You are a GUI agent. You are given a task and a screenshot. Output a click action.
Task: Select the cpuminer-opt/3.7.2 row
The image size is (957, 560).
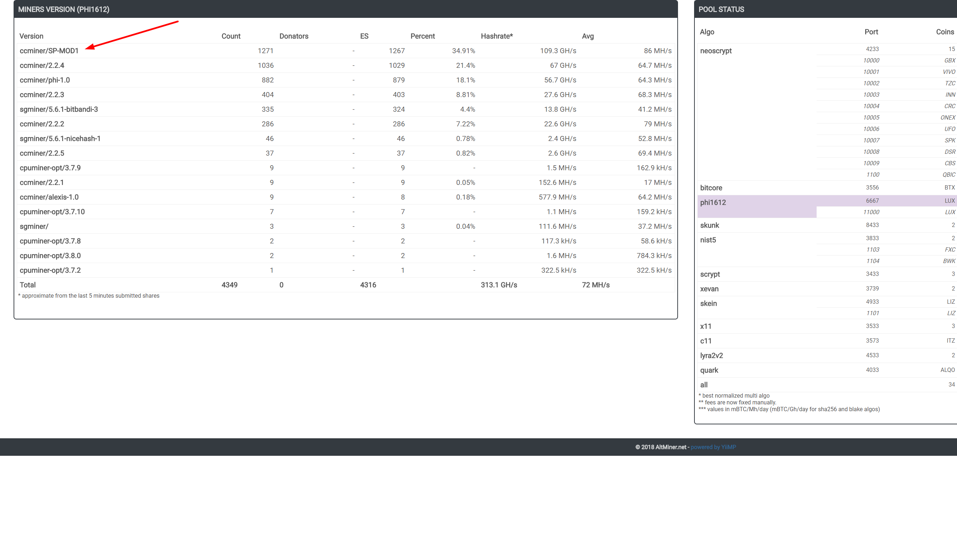tap(345, 271)
